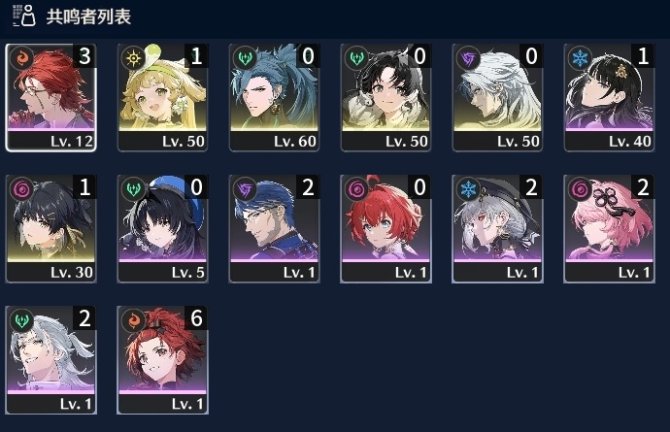Click the Glacio icon on the gray-haired capped character
This screenshot has width=670, height=432.
468,188
